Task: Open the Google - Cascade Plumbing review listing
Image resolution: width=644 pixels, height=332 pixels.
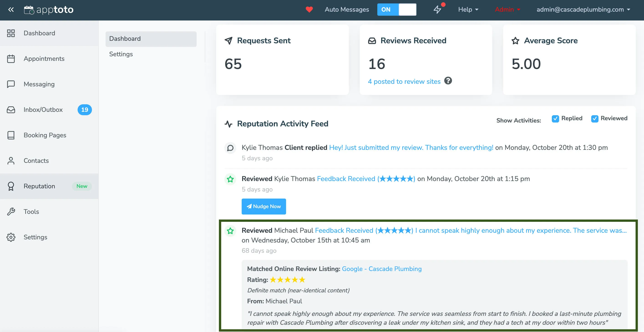Action: (381, 269)
